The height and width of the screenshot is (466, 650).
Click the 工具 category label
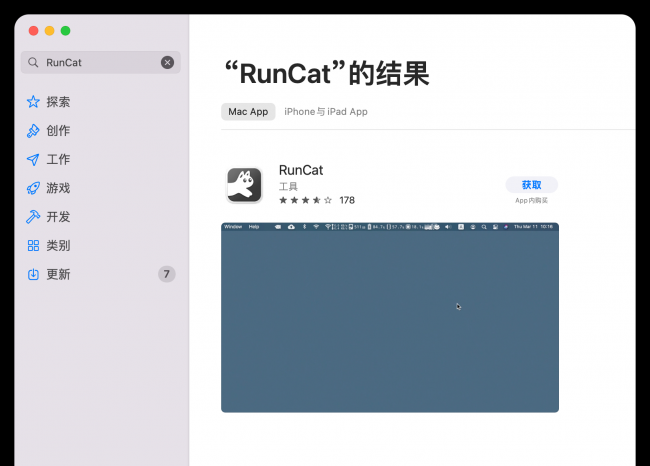[288, 187]
